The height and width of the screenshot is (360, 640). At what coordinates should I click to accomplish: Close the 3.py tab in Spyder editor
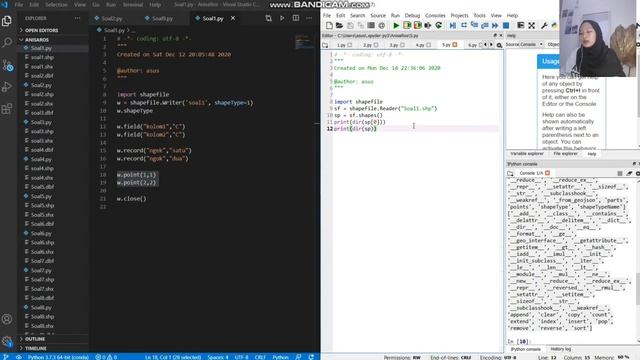point(402,45)
